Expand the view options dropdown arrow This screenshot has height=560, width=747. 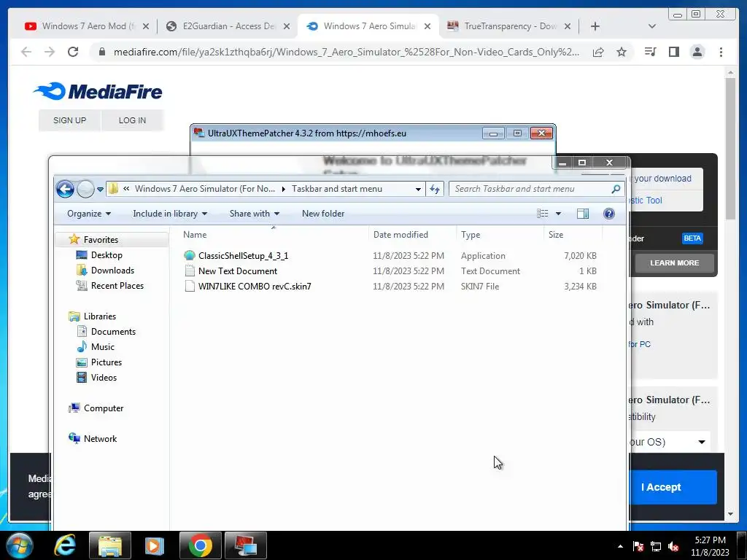558,214
